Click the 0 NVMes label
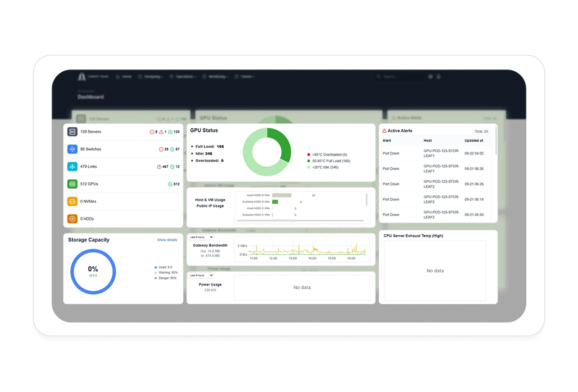 [88, 201]
